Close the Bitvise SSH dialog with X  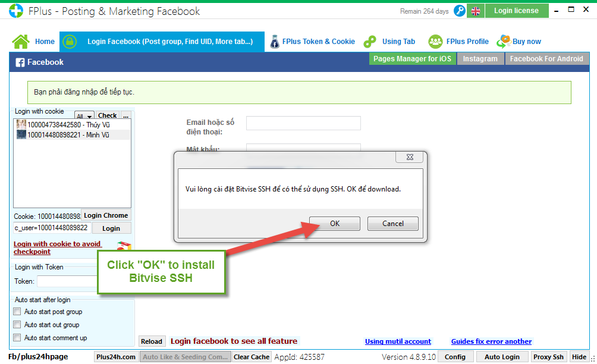tap(409, 157)
